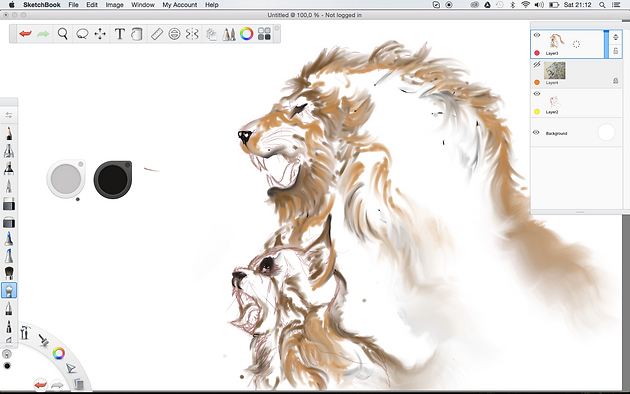The height and width of the screenshot is (394, 630).
Task: Click Layer3 opacity blue slider bar
Action: click(606, 44)
